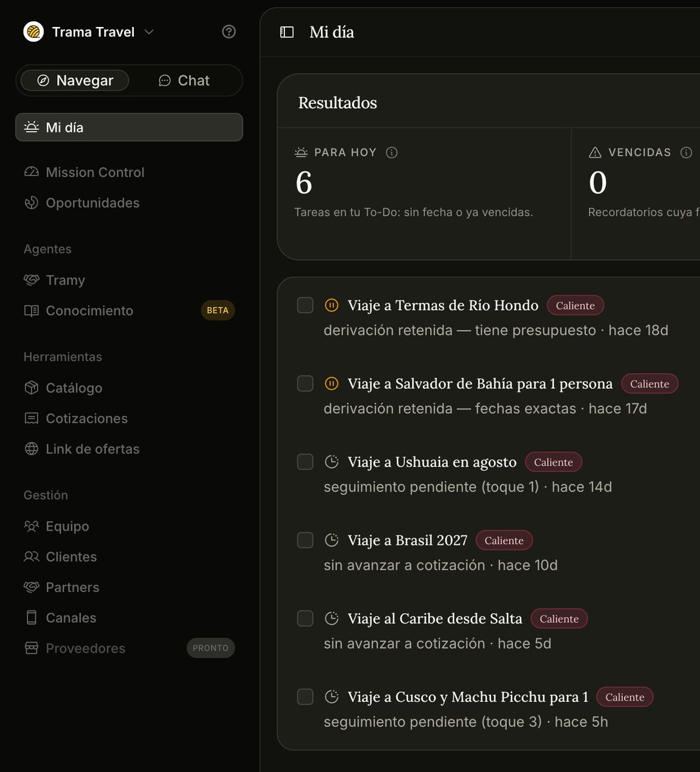Click the Mi día page title
This screenshot has height=772, width=700.
pyautogui.click(x=331, y=32)
